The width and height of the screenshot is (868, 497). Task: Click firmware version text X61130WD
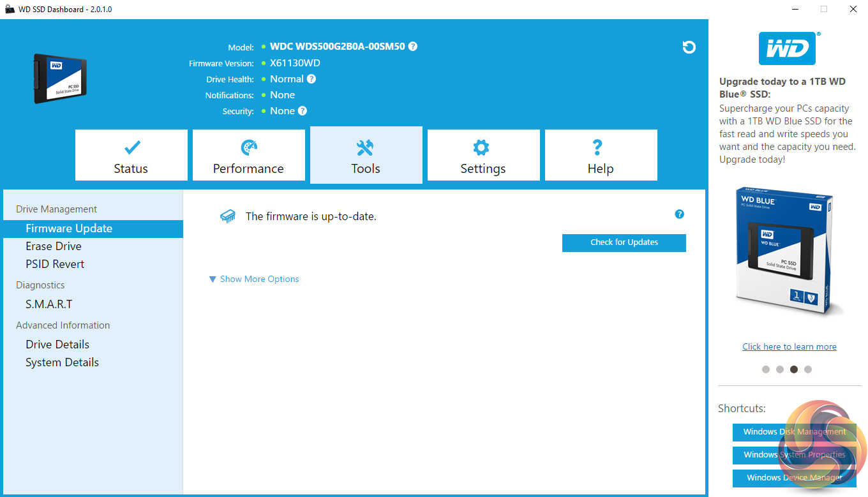pyautogui.click(x=295, y=63)
